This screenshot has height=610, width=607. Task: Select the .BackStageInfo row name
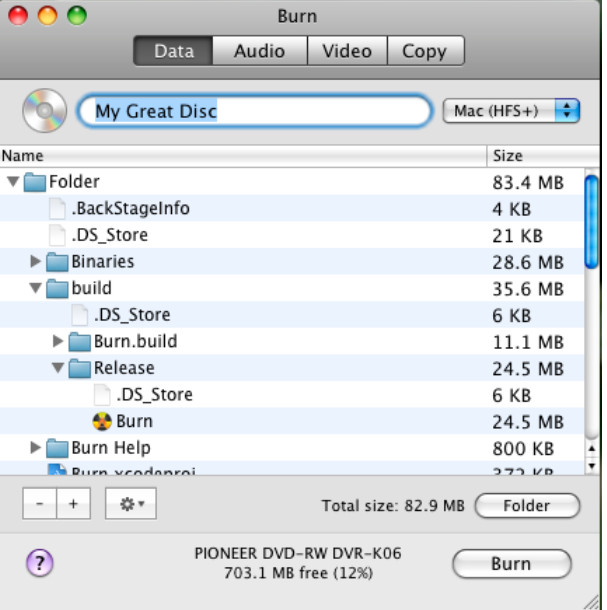pos(130,209)
